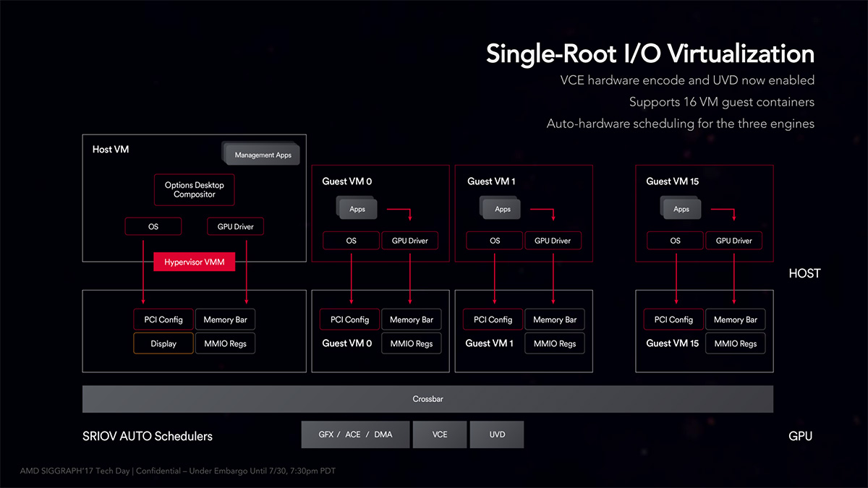Image resolution: width=868 pixels, height=488 pixels.
Task: Select the Apps icon in Guest VM 0
Action: 355,208
